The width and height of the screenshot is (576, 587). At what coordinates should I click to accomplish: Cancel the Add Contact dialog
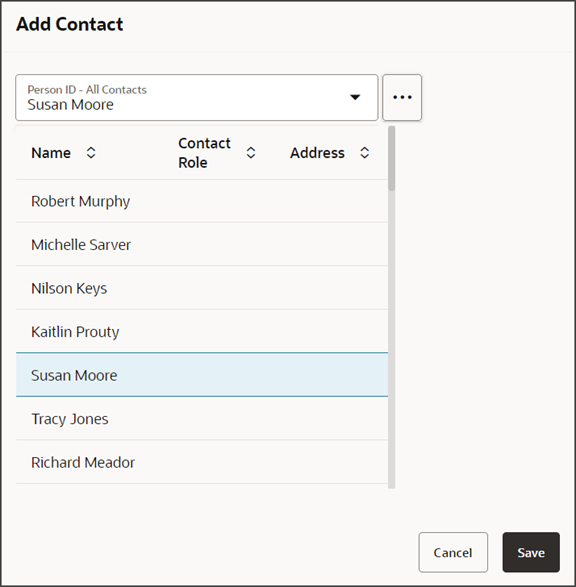[x=453, y=552]
